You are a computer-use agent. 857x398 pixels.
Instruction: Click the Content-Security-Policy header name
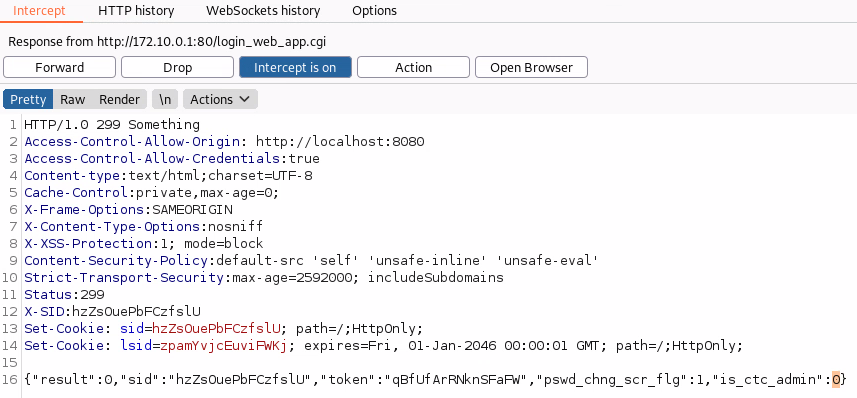coord(116,260)
